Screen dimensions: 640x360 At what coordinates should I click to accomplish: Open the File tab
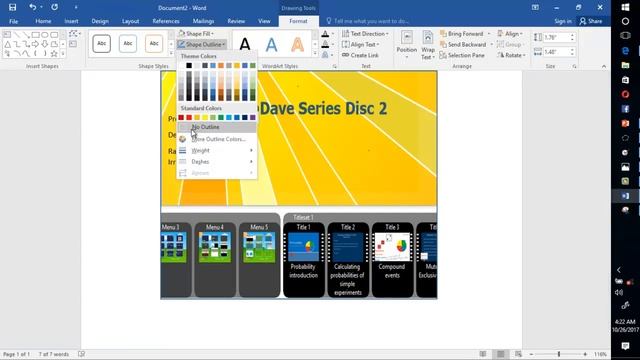[13, 21]
